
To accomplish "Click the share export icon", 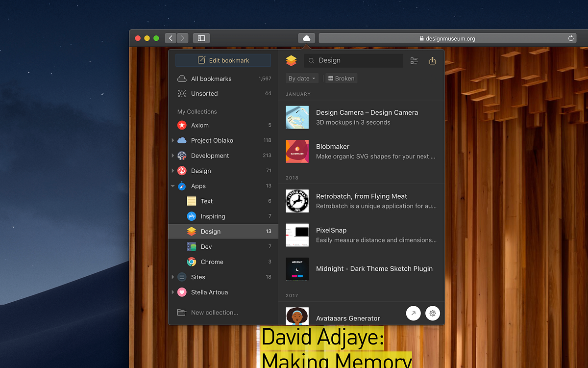I will 432,61.
